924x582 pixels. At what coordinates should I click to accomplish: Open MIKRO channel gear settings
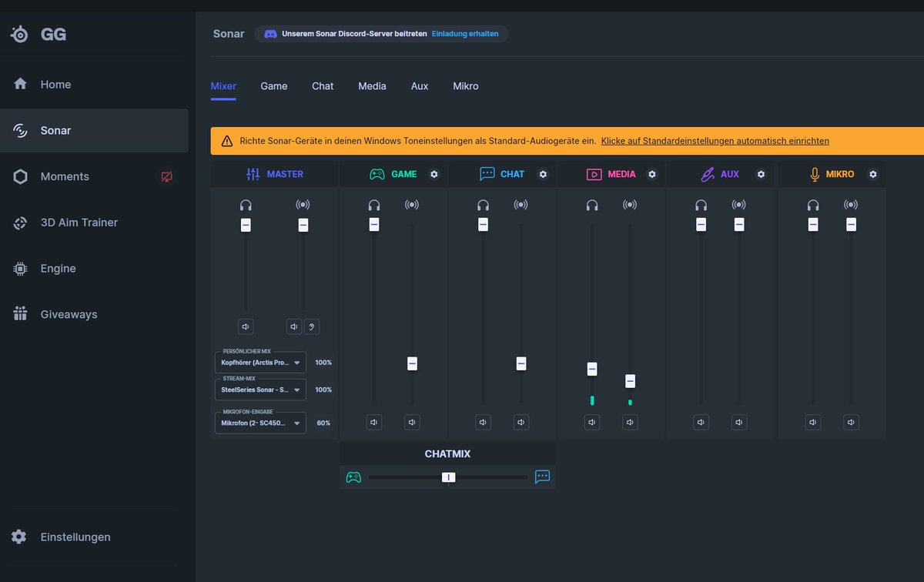(x=872, y=174)
